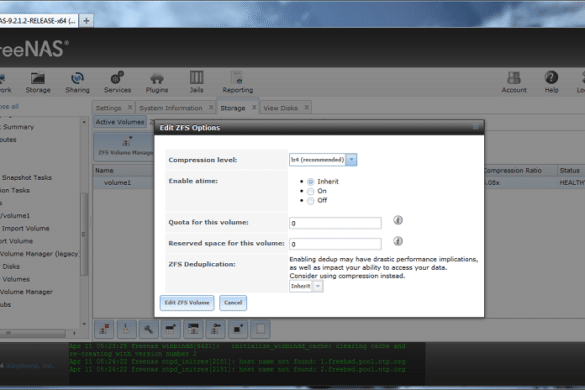Click the info icon beside Reserved space field
Screen dimensions: 585x390
tap(398, 241)
